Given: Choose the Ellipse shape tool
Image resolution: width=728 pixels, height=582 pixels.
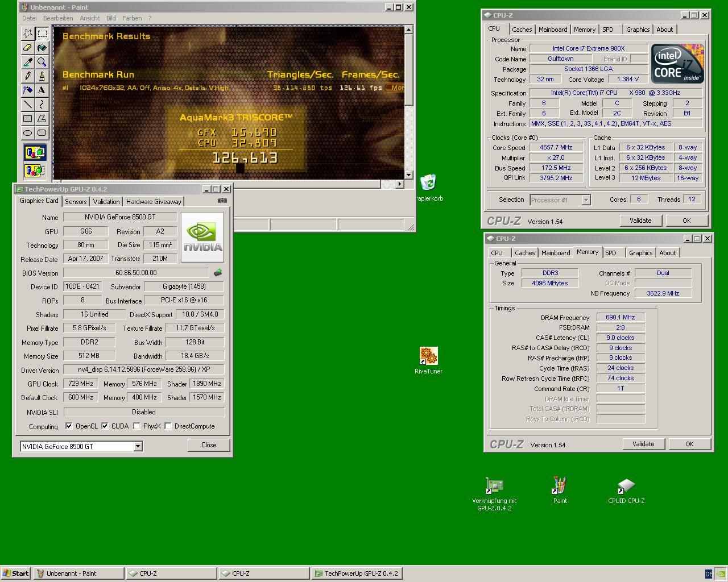Looking at the screenshot, I should point(27,133).
